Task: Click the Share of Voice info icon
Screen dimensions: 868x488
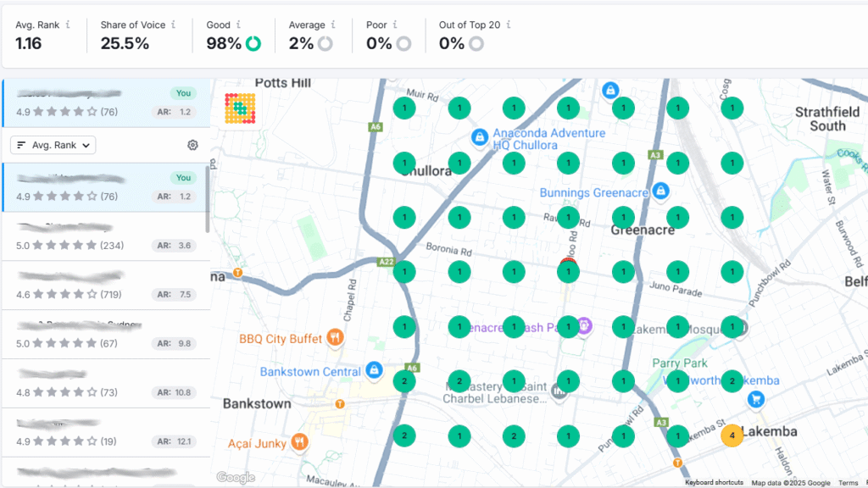Action: pyautogui.click(x=173, y=25)
